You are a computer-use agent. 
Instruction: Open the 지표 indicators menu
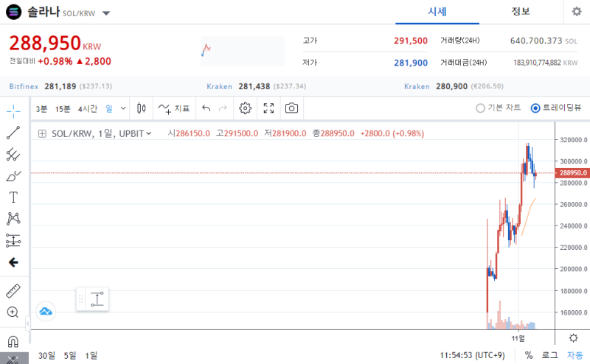pyautogui.click(x=174, y=108)
